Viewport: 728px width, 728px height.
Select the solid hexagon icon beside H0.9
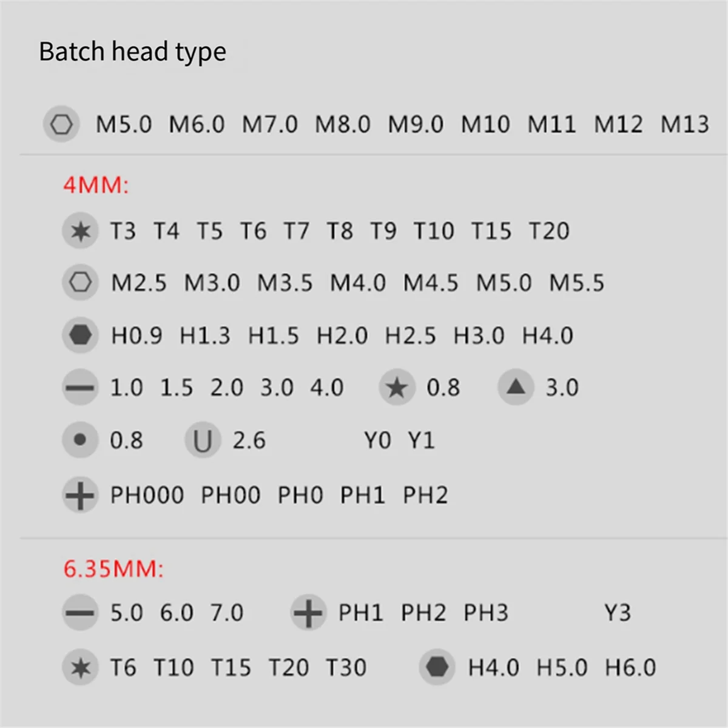click(x=80, y=335)
